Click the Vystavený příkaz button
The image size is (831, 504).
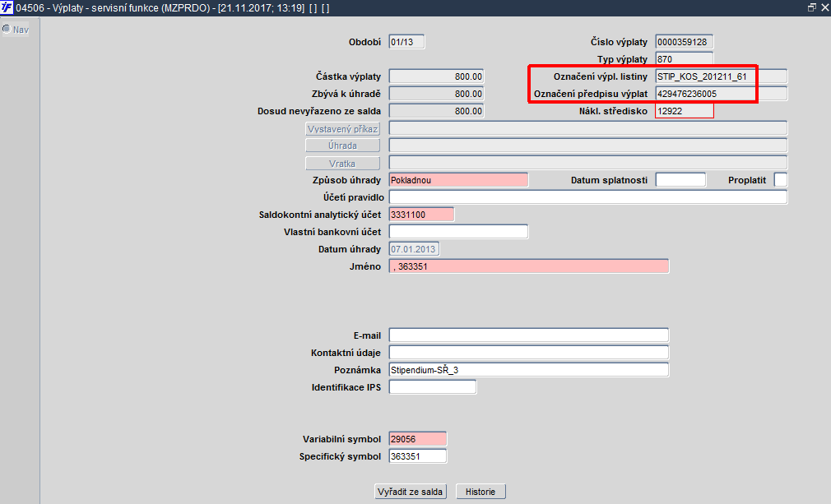click(343, 128)
